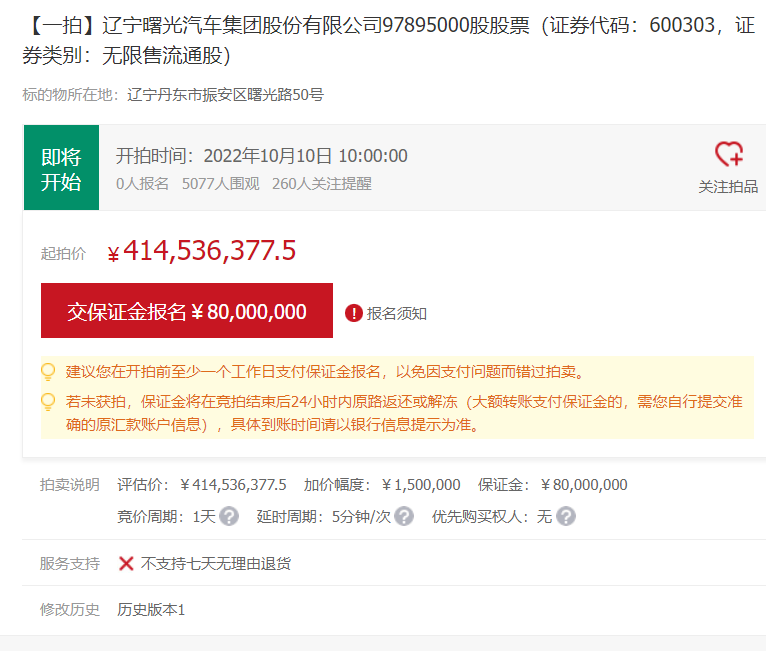The height and width of the screenshot is (651, 766).
Task: Click the green 即将开始 status badge
Action: pos(62,168)
